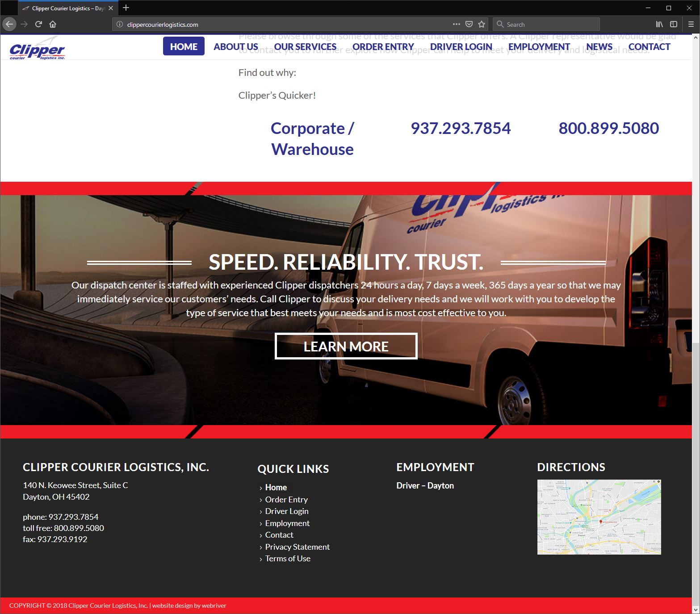Screen dimensions: 700x614
Task: Open the Driver – Dayton job listing
Action: click(425, 485)
